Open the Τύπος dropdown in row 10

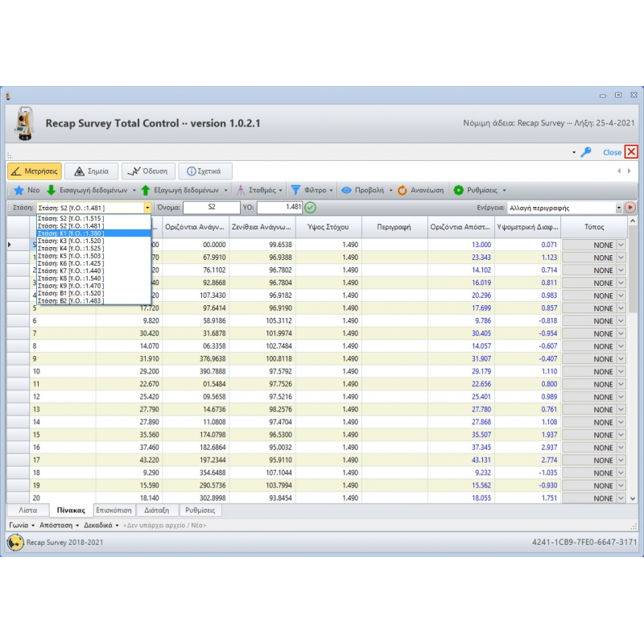(620, 372)
